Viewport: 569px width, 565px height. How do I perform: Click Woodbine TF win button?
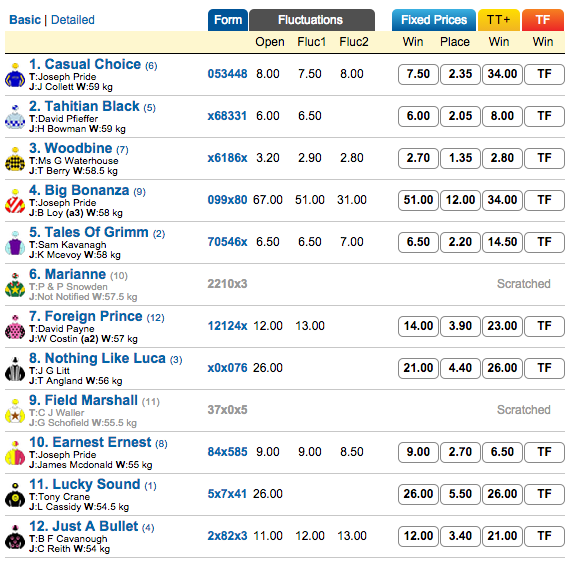coord(544,158)
